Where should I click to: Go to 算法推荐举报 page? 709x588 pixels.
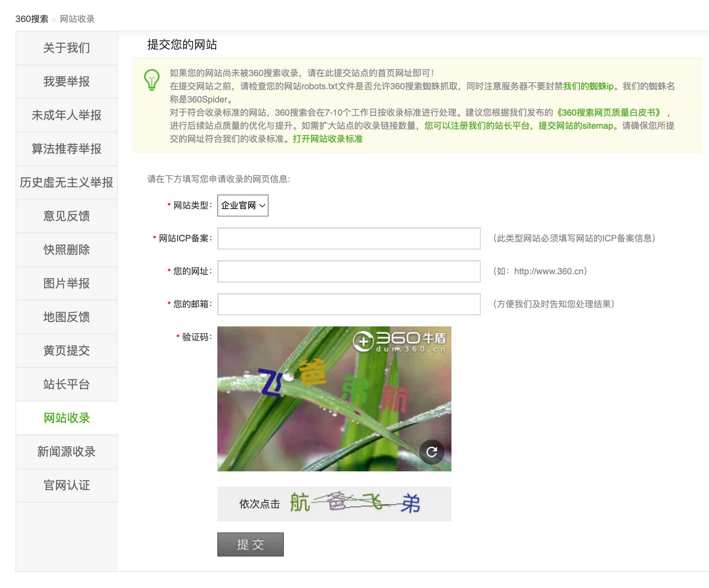[67, 149]
